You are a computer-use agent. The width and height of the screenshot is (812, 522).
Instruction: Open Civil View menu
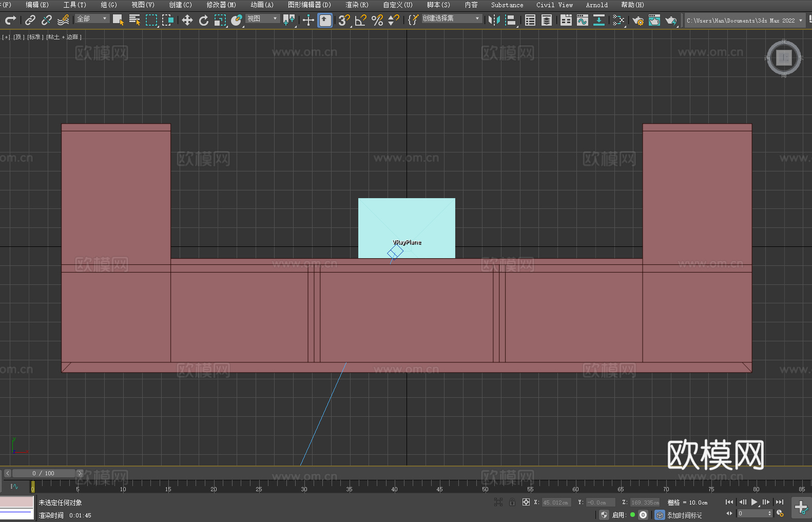point(554,5)
